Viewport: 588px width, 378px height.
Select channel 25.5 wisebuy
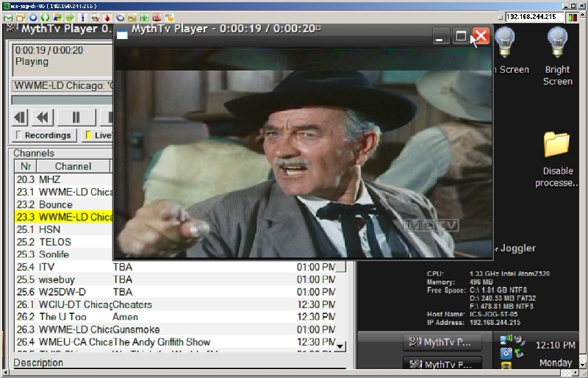[x=175, y=279]
